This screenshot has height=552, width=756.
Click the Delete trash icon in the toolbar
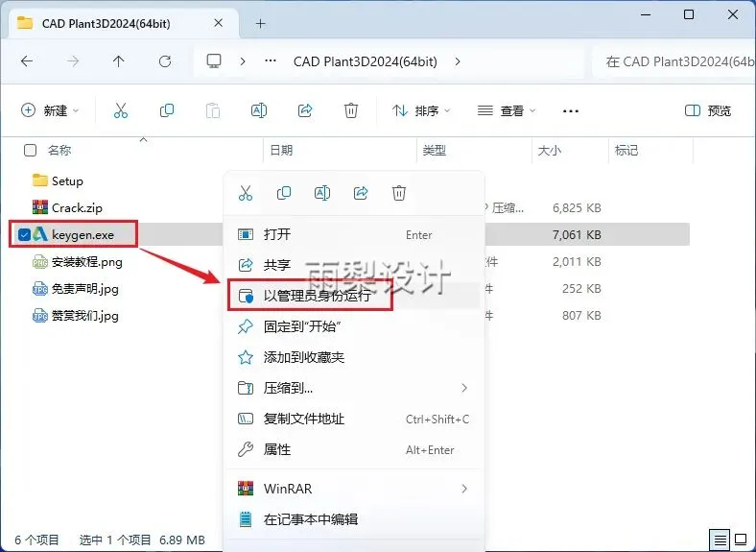pyautogui.click(x=351, y=111)
